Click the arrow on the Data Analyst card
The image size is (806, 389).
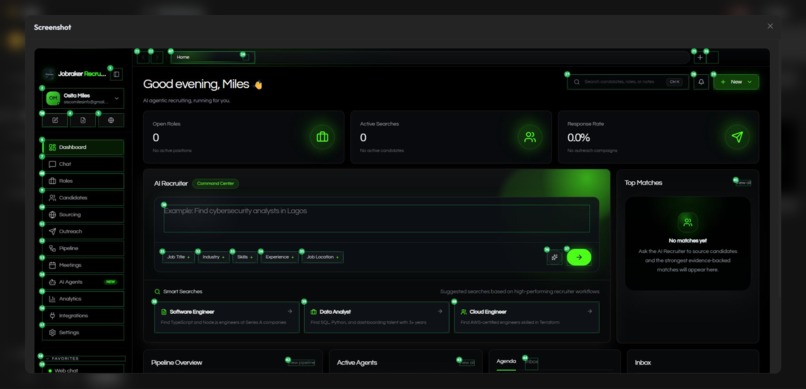pyautogui.click(x=439, y=311)
